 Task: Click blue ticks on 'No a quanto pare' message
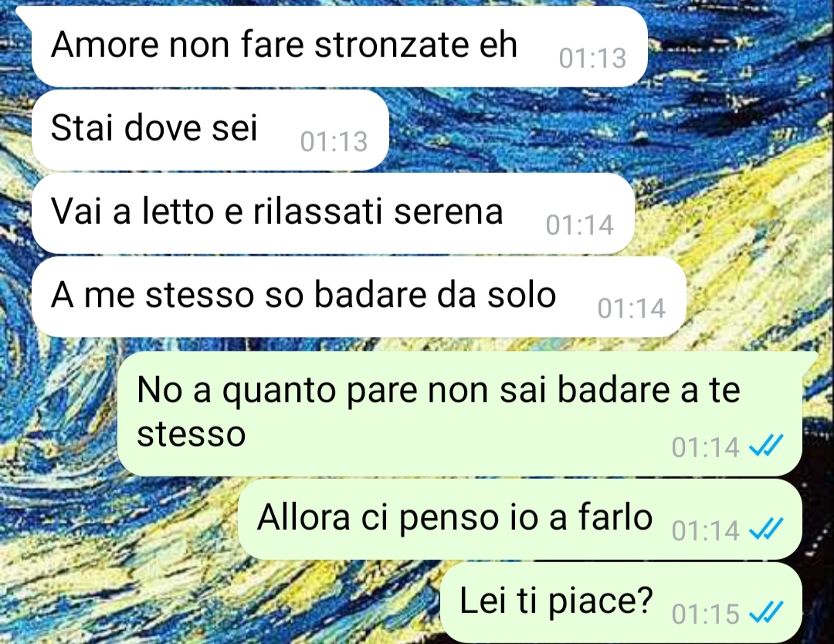(x=767, y=445)
